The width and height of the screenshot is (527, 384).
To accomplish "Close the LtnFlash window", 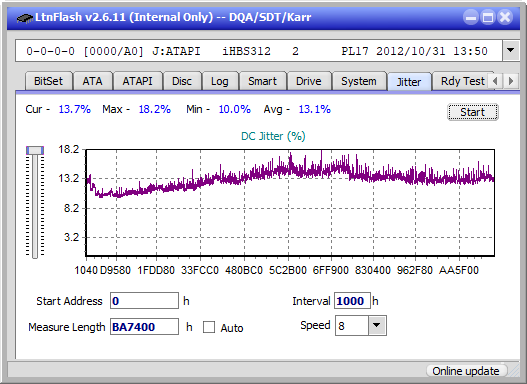I will (x=505, y=17).
